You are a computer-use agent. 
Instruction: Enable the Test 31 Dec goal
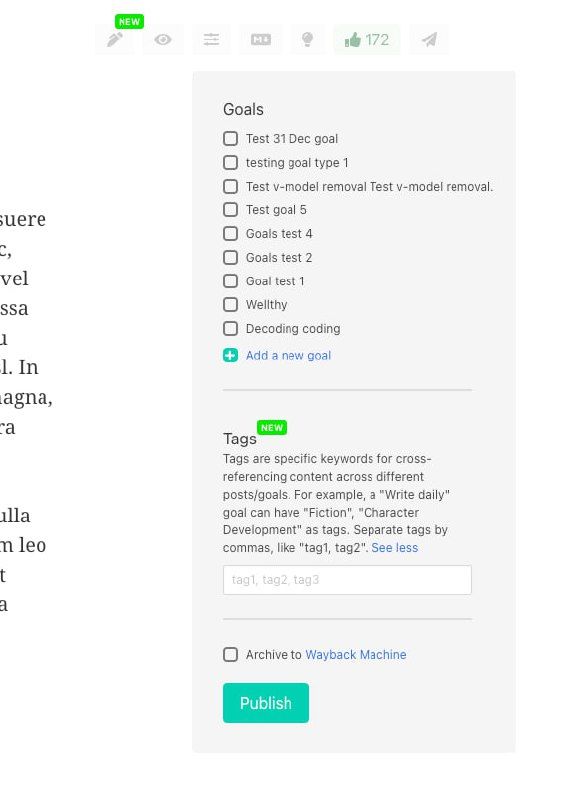tap(230, 139)
